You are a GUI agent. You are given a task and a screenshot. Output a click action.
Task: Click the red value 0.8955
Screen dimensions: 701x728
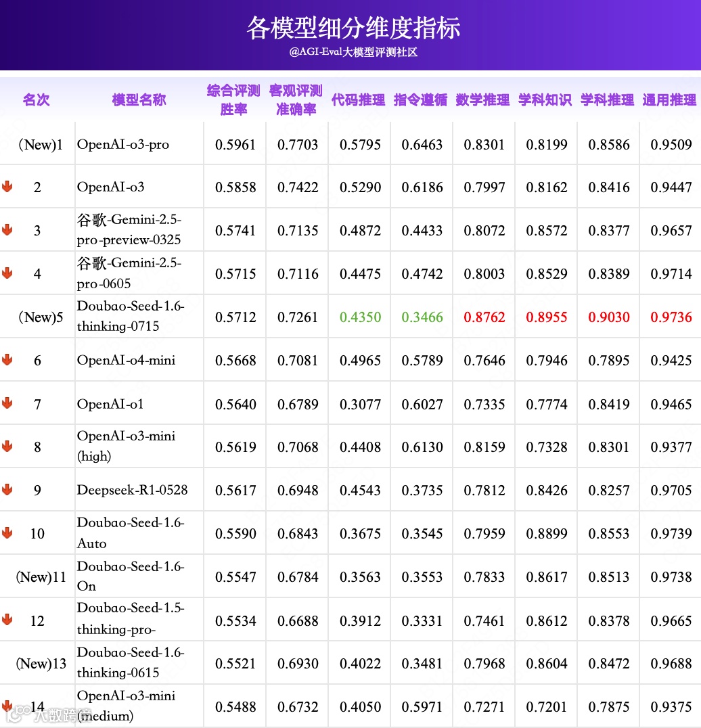547,317
